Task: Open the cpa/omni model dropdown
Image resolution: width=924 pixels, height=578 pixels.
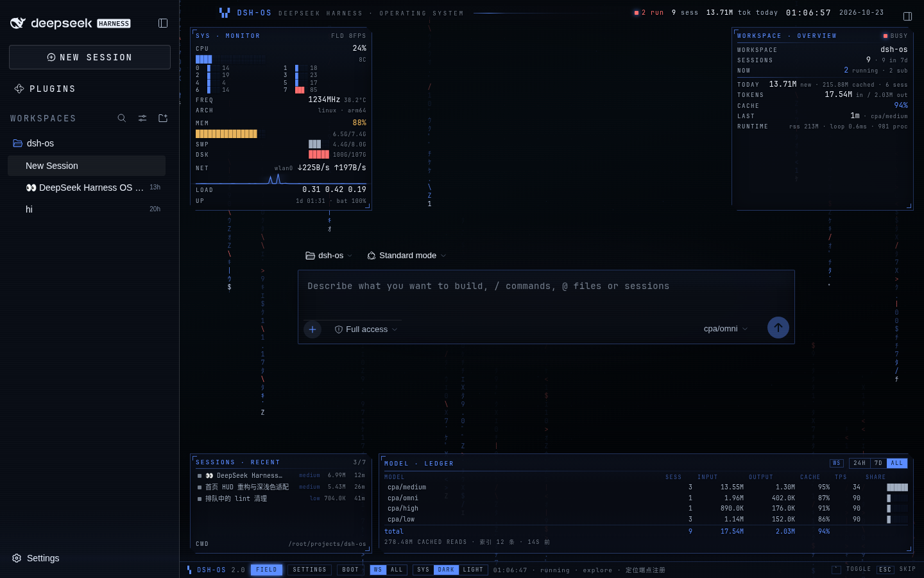Action: [x=726, y=329]
